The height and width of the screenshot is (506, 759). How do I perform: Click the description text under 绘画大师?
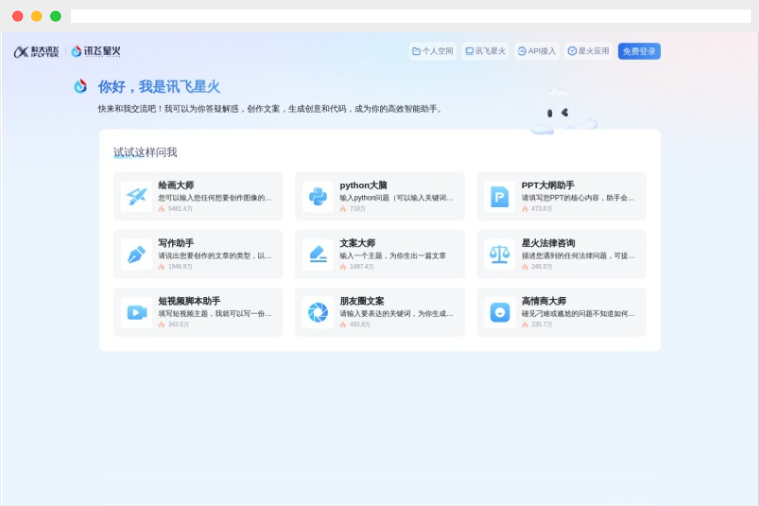215,198
